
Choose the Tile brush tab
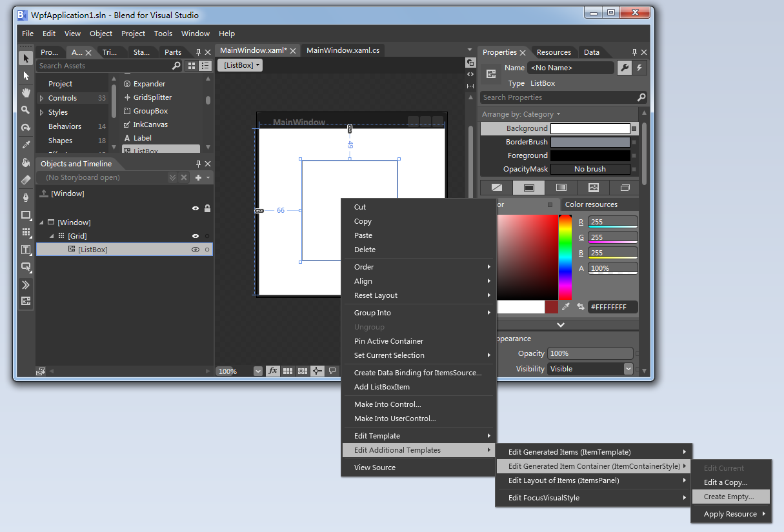click(x=593, y=188)
